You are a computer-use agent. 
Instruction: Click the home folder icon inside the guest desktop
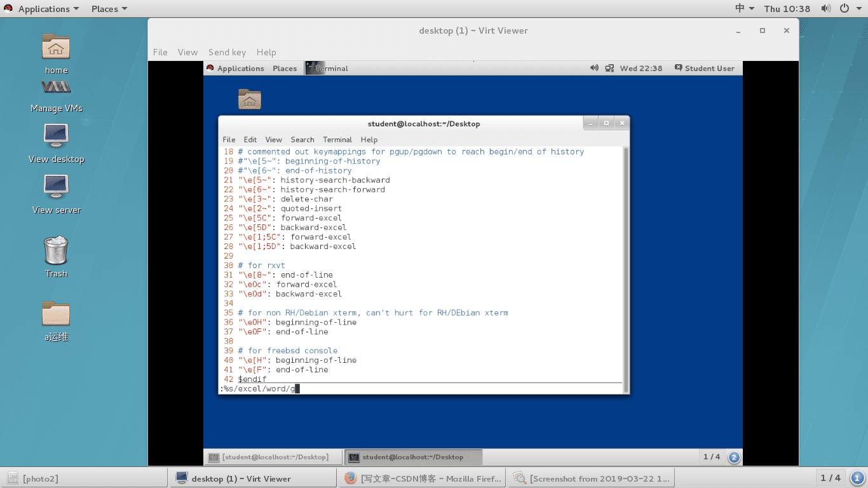[x=249, y=98]
